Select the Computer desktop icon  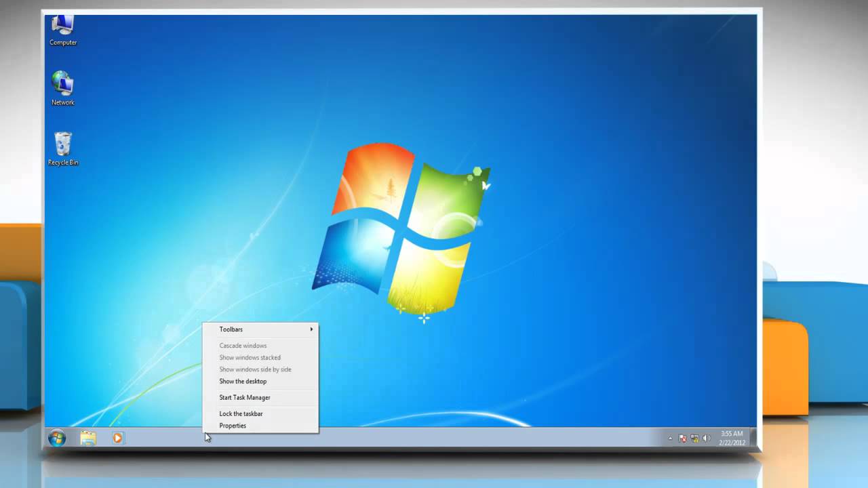[63, 30]
